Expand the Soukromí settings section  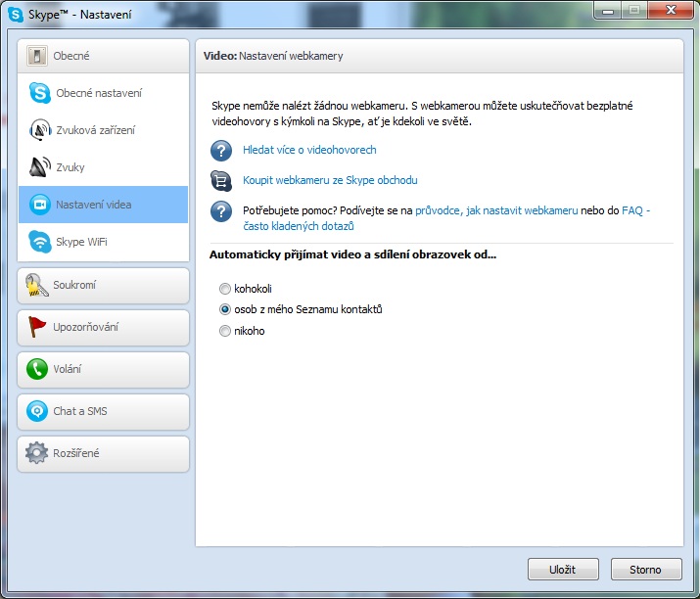coord(103,285)
